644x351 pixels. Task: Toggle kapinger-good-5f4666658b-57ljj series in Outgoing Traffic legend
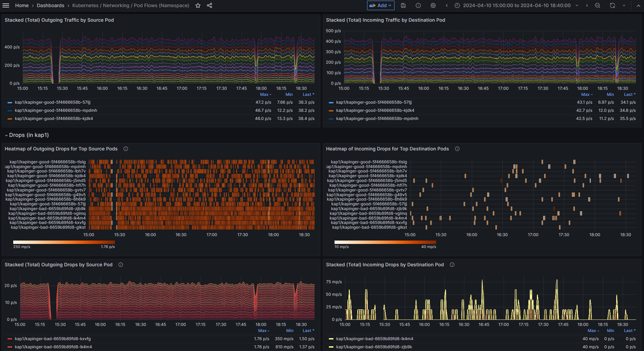(x=53, y=102)
